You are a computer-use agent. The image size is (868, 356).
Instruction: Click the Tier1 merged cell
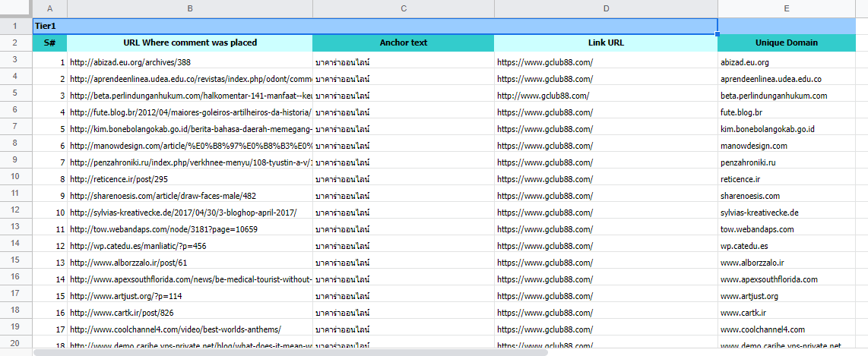point(375,26)
